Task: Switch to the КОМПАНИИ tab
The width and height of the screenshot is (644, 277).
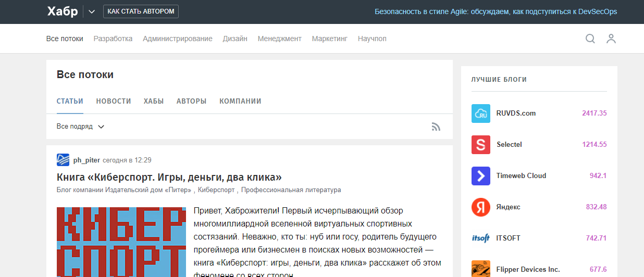Action: [240, 101]
